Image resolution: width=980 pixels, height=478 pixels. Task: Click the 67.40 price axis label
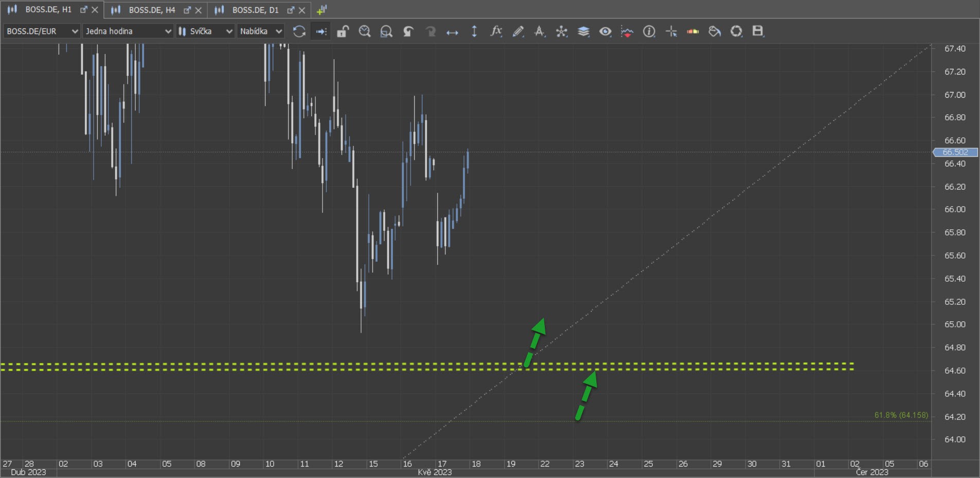(x=955, y=49)
